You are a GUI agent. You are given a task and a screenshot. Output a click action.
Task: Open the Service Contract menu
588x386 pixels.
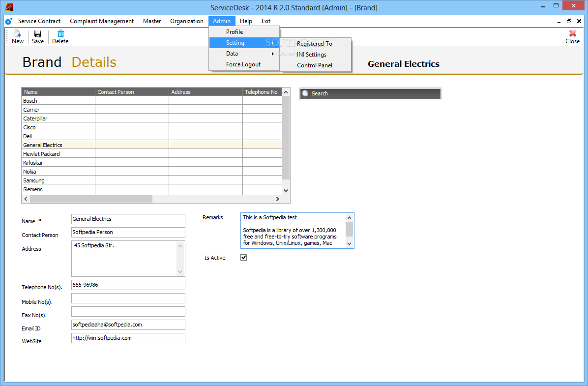point(39,21)
